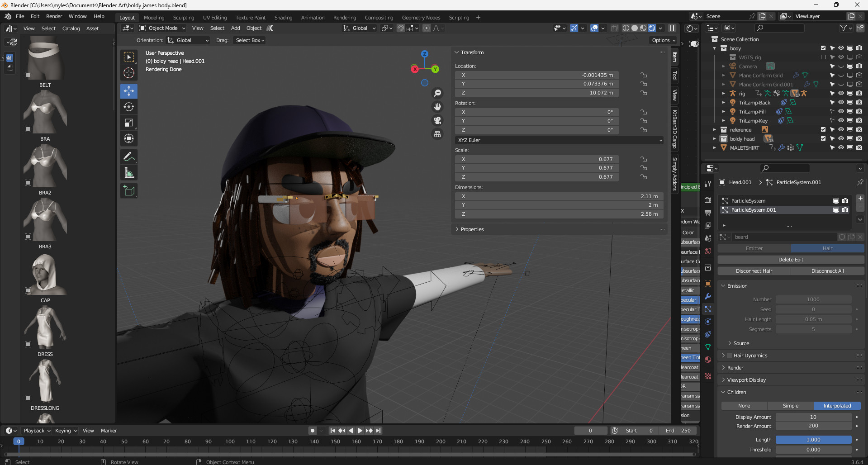Switch perspective/orthographic grid icon
This screenshot has height=465, width=868.
(x=437, y=134)
